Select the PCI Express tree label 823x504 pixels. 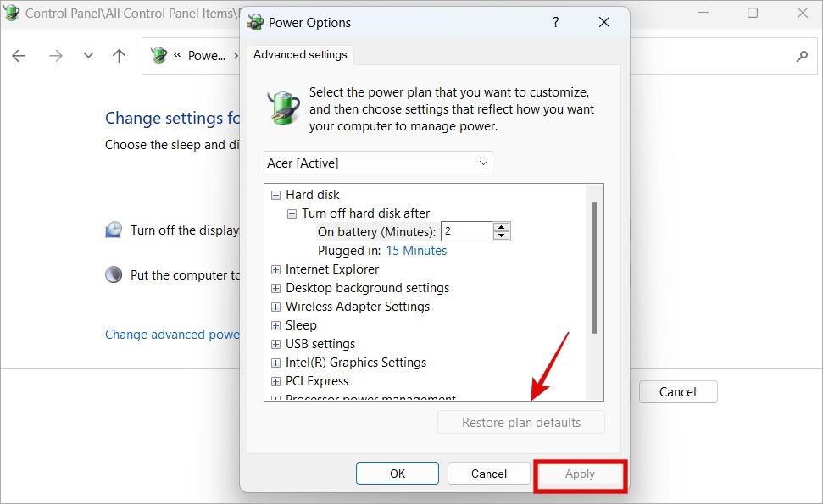[x=316, y=381]
